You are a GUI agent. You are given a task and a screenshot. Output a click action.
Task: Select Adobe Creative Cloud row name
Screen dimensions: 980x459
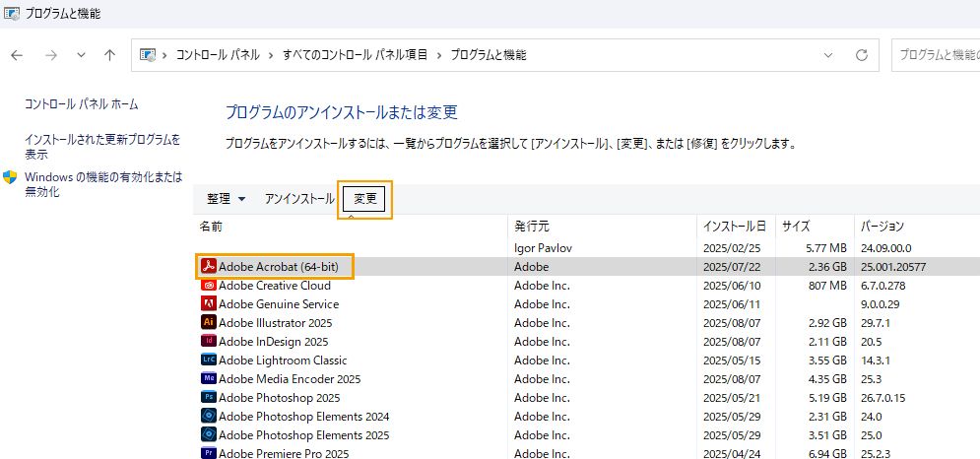click(275, 286)
